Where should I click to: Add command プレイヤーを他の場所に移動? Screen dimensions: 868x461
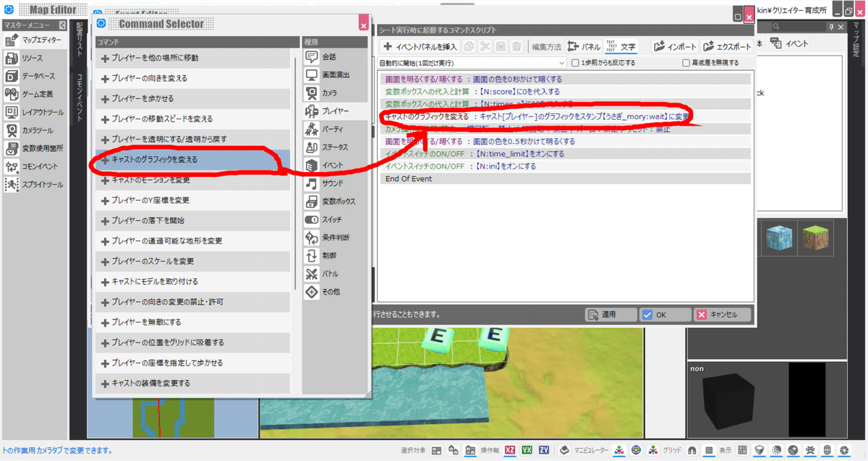pos(192,57)
